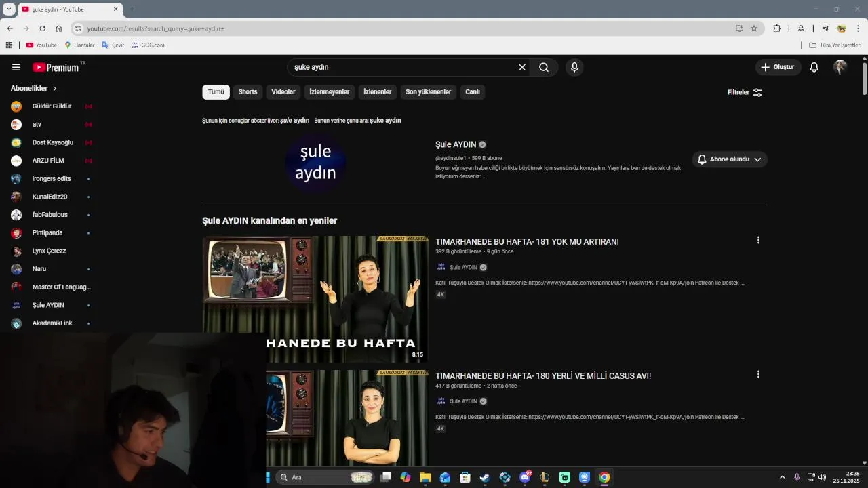Screen dimensions: 868x488
Task: Clear the search box with the X
Action: (522, 67)
